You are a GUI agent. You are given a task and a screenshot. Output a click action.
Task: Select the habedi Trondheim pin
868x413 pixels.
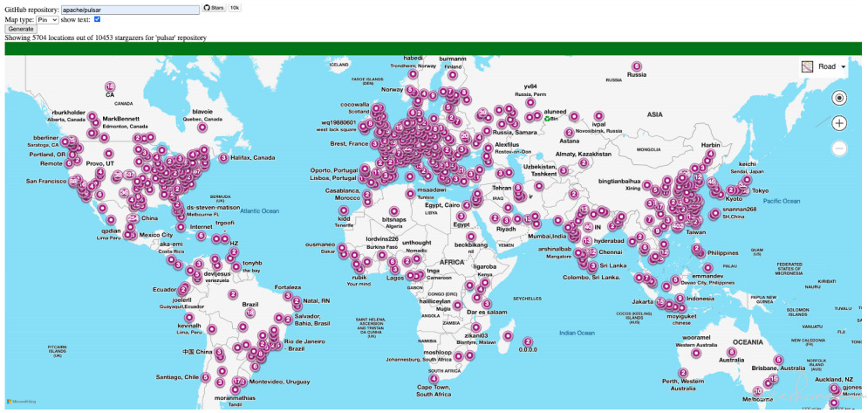tap(413, 73)
